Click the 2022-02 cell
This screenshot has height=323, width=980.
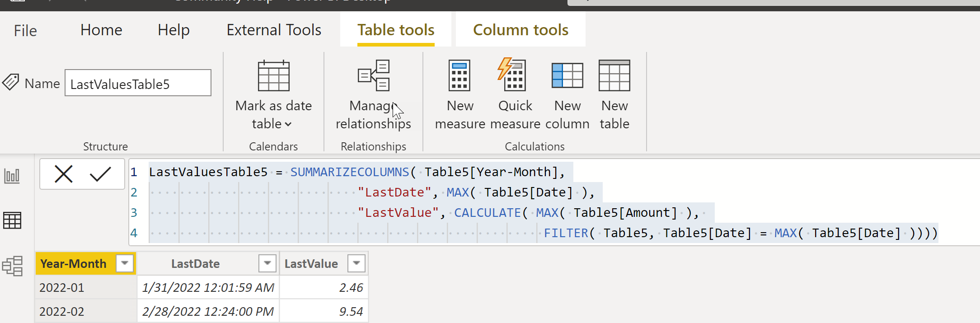pyautogui.click(x=86, y=311)
